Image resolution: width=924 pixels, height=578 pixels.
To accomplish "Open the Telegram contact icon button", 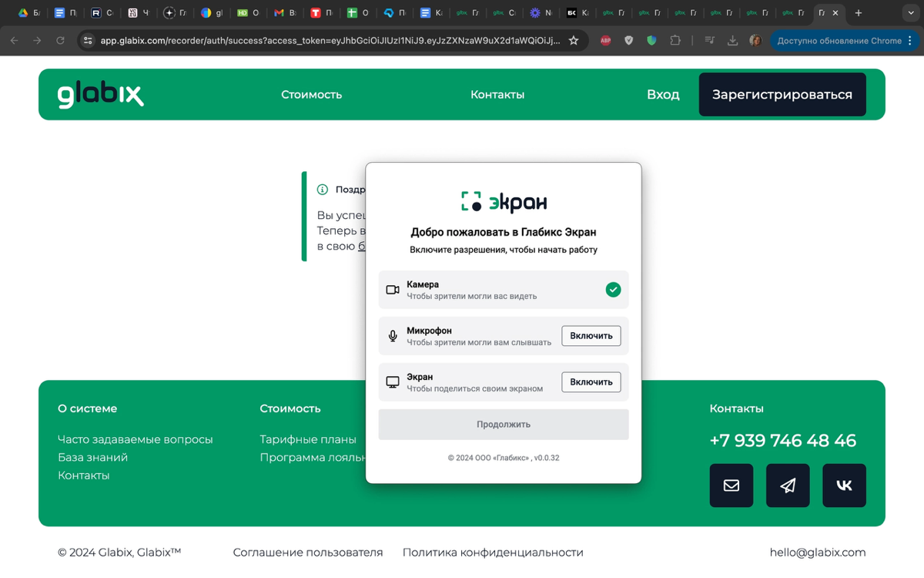I will tap(788, 486).
